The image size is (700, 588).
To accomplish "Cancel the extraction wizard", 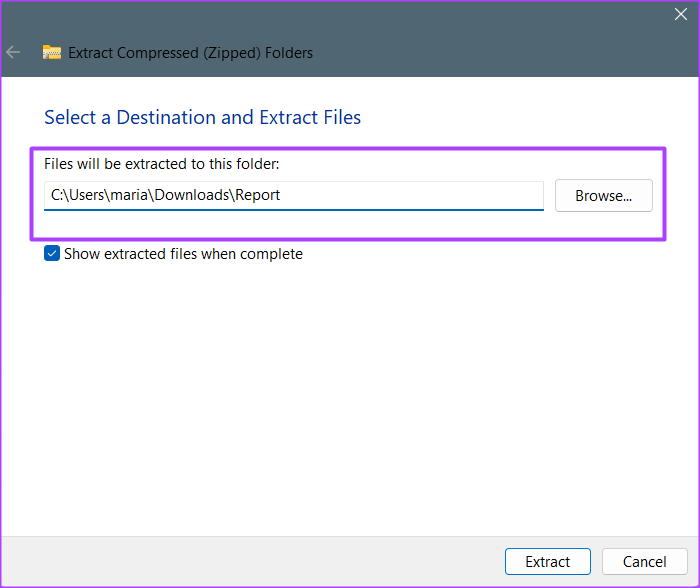I will pos(644,561).
